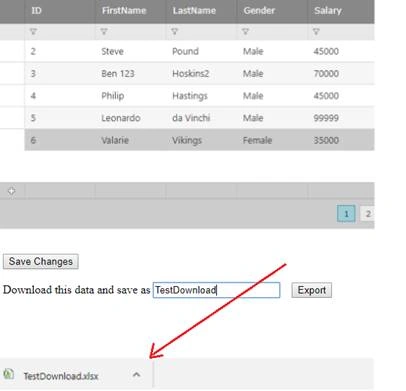Click the Export button
Image resolution: width=406 pixels, height=391 pixels.
point(312,290)
